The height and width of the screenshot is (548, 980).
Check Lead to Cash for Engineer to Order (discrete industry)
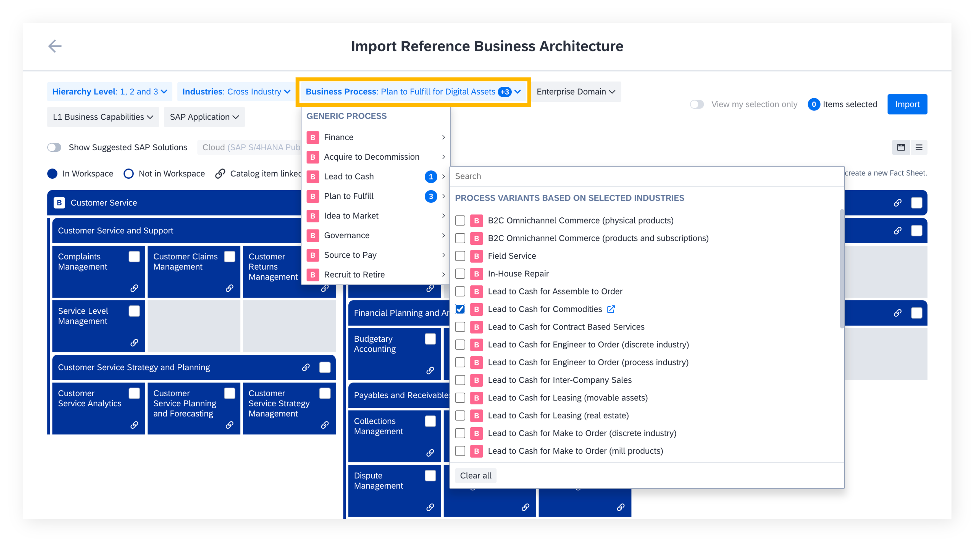click(x=460, y=344)
